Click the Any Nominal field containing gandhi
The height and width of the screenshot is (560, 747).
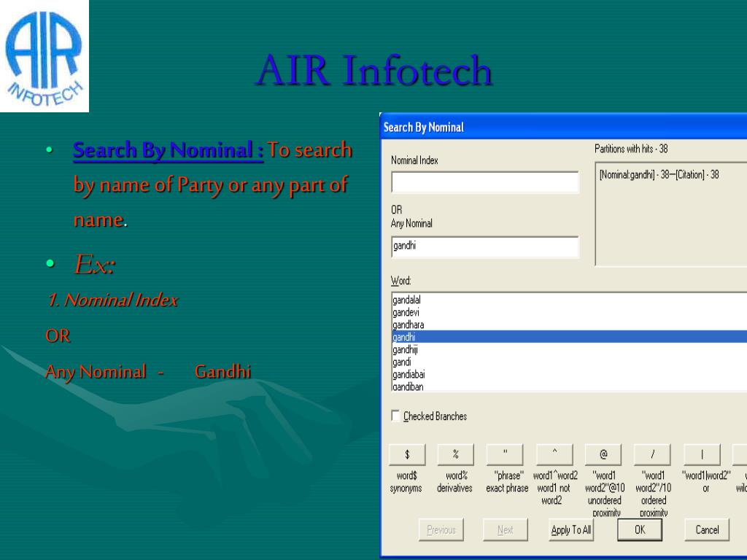pos(485,246)
